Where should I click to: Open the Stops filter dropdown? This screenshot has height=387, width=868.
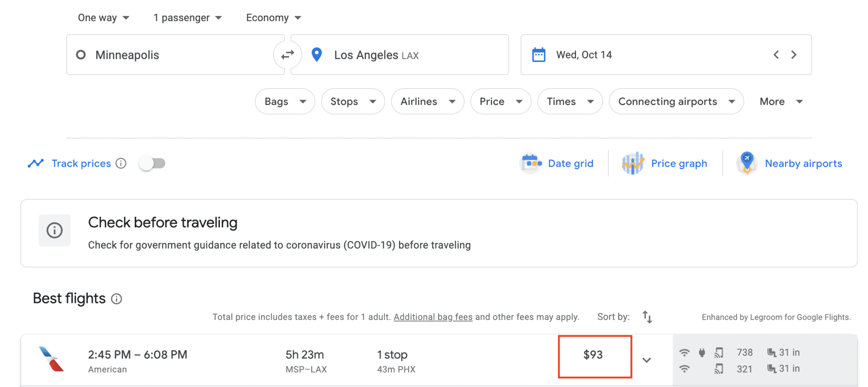(353, 101)
